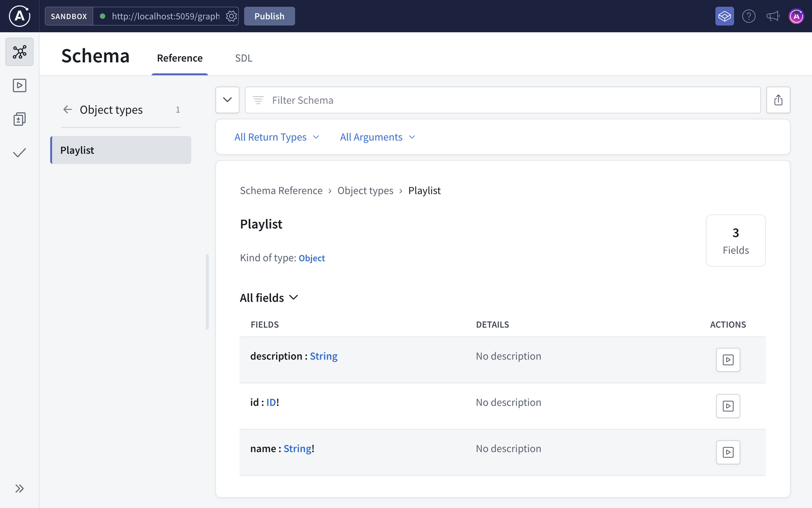
Task: Click the Checks checkmark icon in sidebar
Action: 19,153
